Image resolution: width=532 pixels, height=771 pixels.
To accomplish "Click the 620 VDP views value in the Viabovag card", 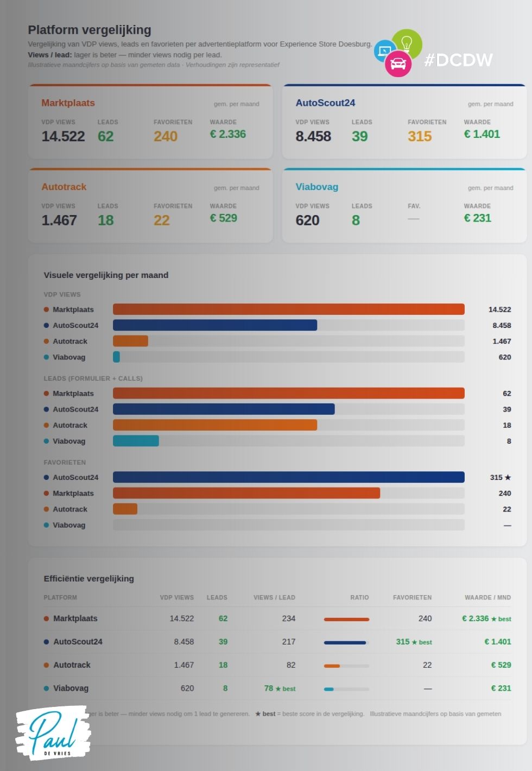I will pyautogui.click(x=307, y=220).
